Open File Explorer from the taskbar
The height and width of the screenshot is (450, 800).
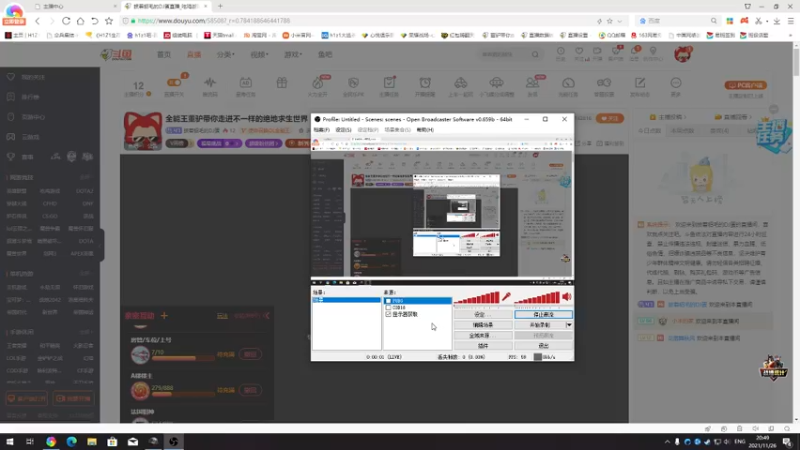(92, 441)
